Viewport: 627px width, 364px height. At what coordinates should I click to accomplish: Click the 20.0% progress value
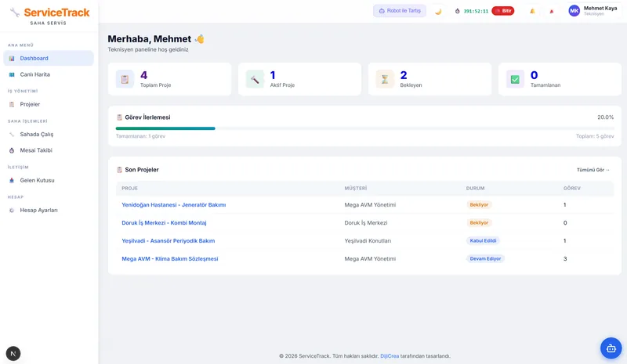pyautogui.click(x=605, y=117)
